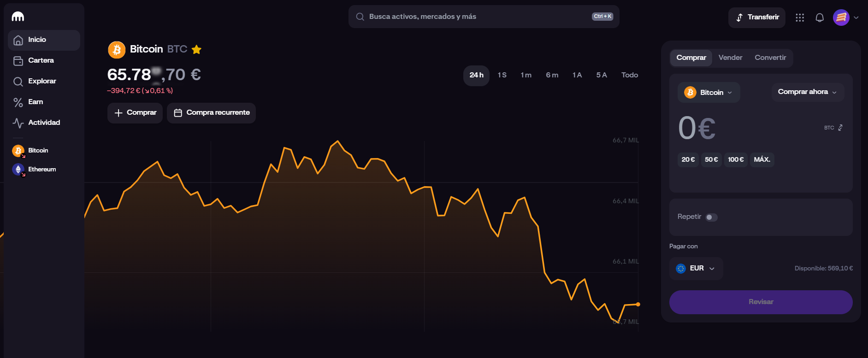The image size is (868, 358).
Task: Click the -394,72 € price change text
Action: click(x=140, y=91)
